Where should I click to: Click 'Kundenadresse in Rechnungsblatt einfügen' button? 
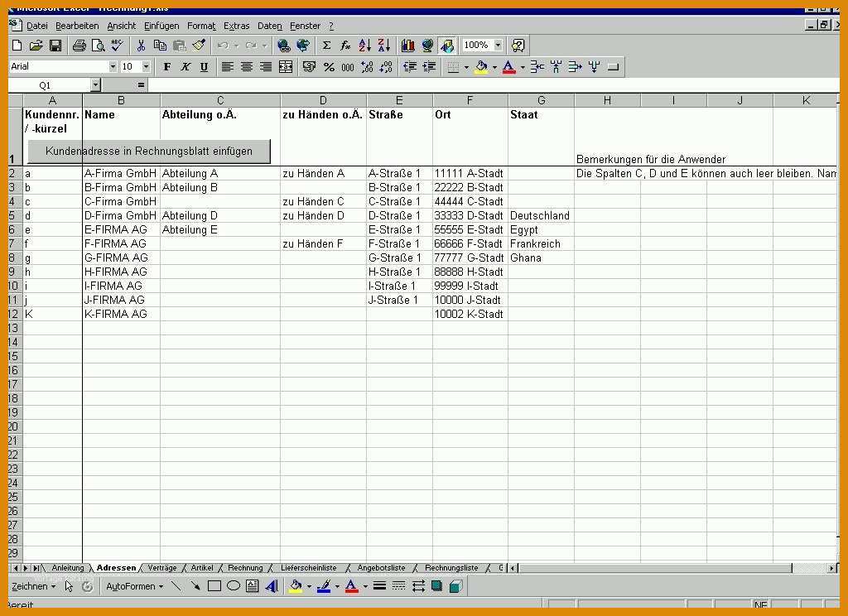(149, 152)
